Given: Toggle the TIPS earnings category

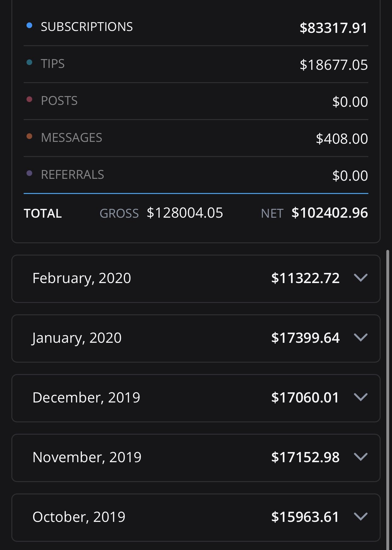Looking at the screenshot, I should 196,64.
